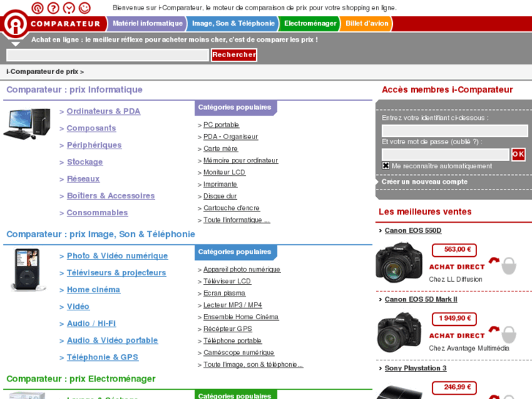The width and height of the screenshot is (532, 399).
Task: Click the Carte mère link
Action: click(x=220, y=149)
